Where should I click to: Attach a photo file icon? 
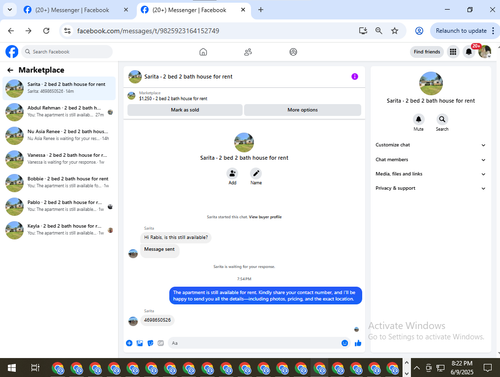click(x=140, y=343)
